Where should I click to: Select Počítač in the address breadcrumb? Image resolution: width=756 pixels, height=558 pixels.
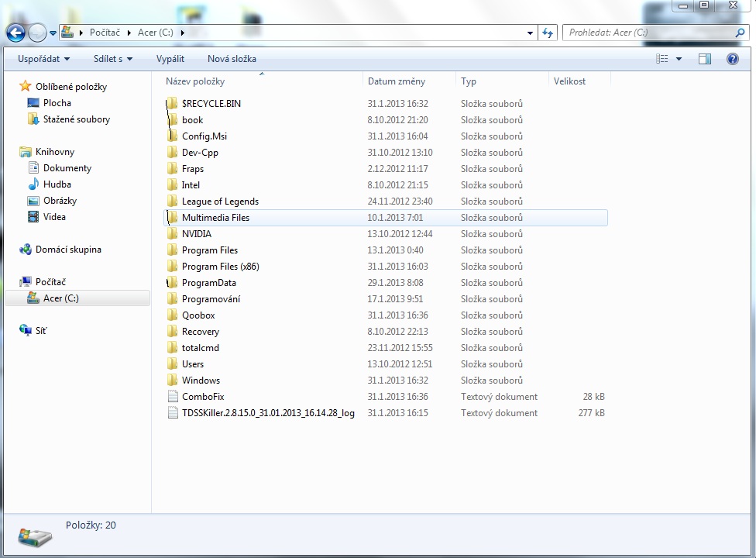(105, 33)
